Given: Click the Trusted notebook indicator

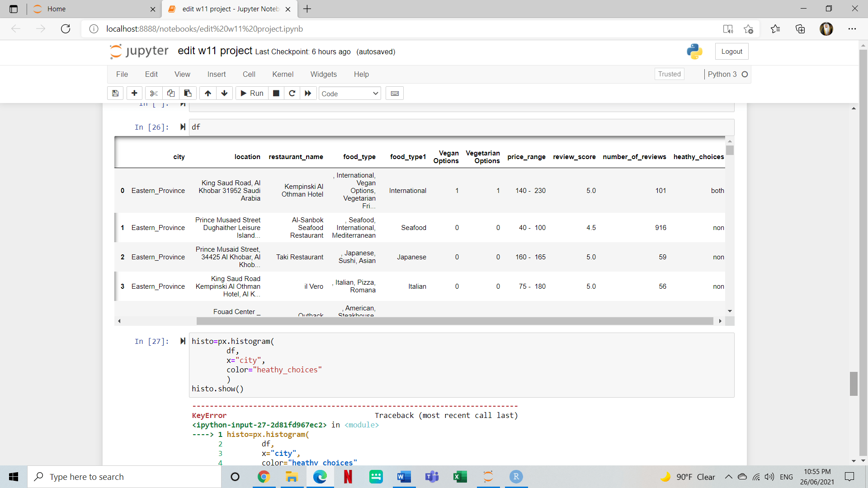Looking at the screenshot, I should 669,74.
